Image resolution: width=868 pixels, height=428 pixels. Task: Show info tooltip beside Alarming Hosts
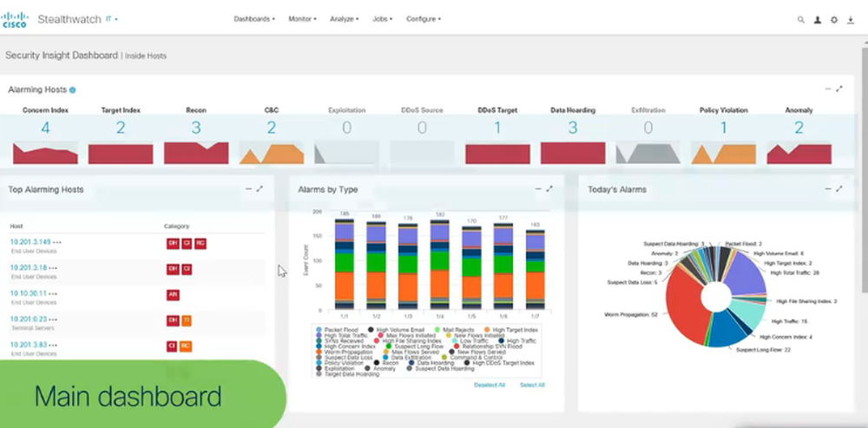click(x=73, y=89)
